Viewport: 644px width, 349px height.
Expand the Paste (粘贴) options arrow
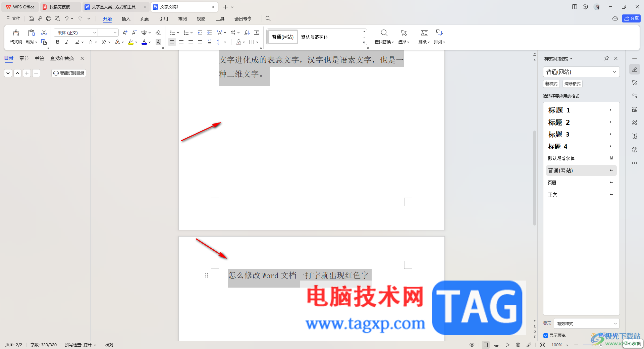[36, 42]
